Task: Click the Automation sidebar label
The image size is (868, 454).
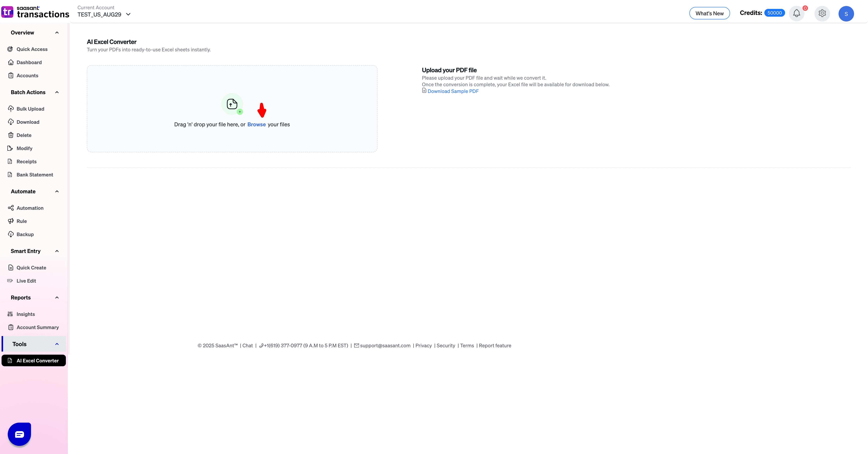Action: click(x=30, y=208)
